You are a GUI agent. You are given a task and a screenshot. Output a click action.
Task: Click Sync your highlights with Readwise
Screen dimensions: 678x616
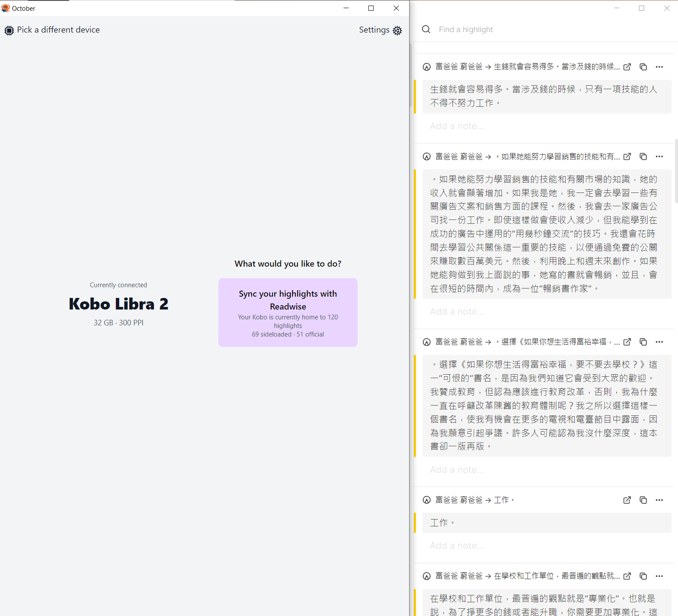pos(288,313)
